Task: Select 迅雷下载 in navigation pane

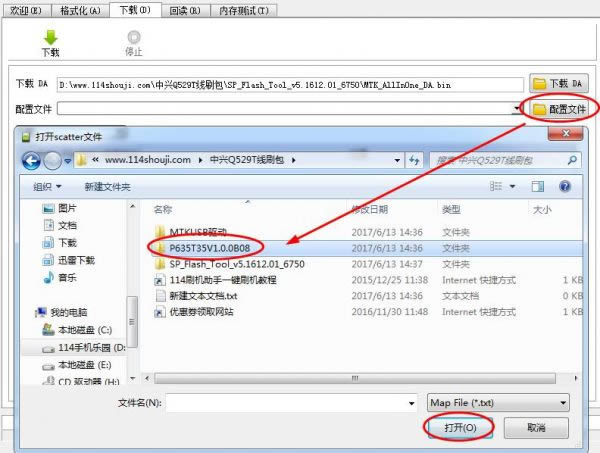Action: (68, 261)
